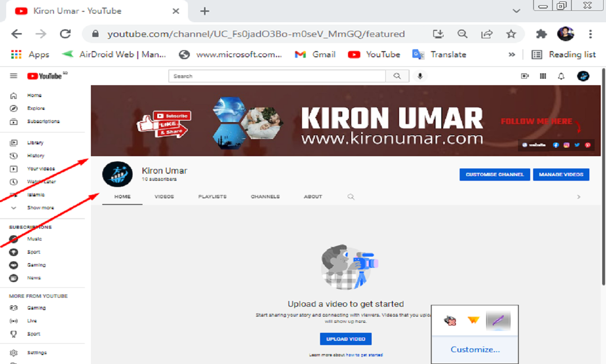Click the share page icon in address bar
This screenshot has width=606, height=364.
487,34
